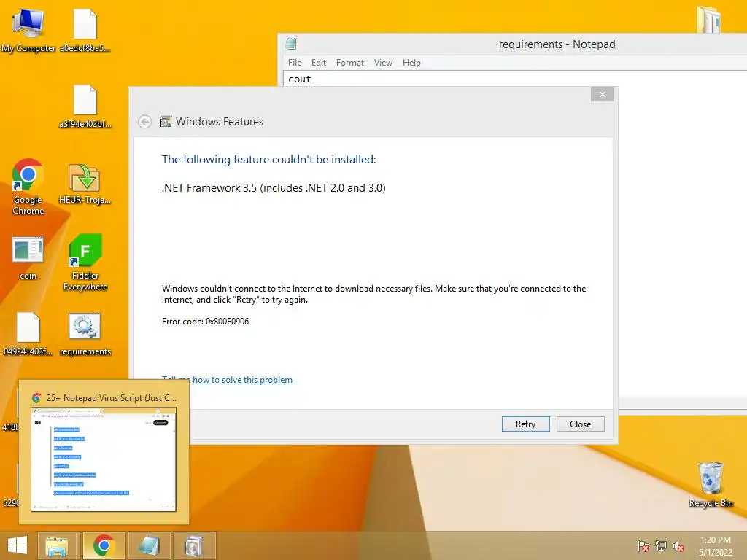Click the 'requirements - Notepad' title bar
Image resolution: width=747 pixels, height=560 pixels.
[x=557, y=44]
